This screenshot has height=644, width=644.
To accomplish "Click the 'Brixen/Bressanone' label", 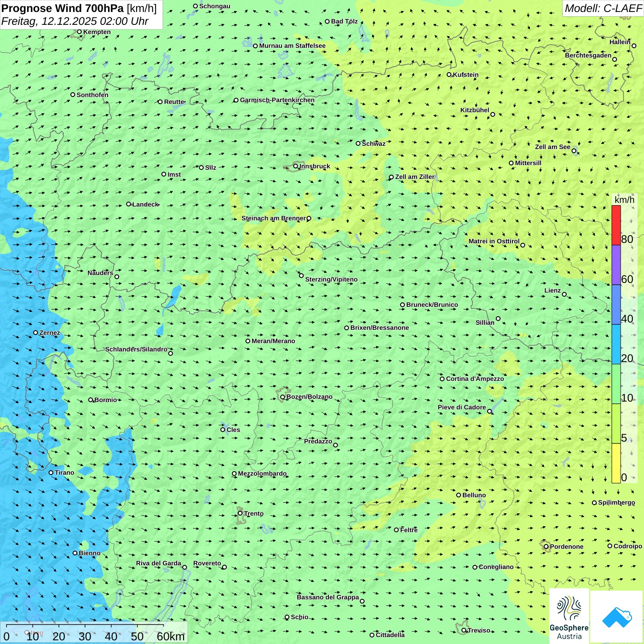I will coord(379,328).
